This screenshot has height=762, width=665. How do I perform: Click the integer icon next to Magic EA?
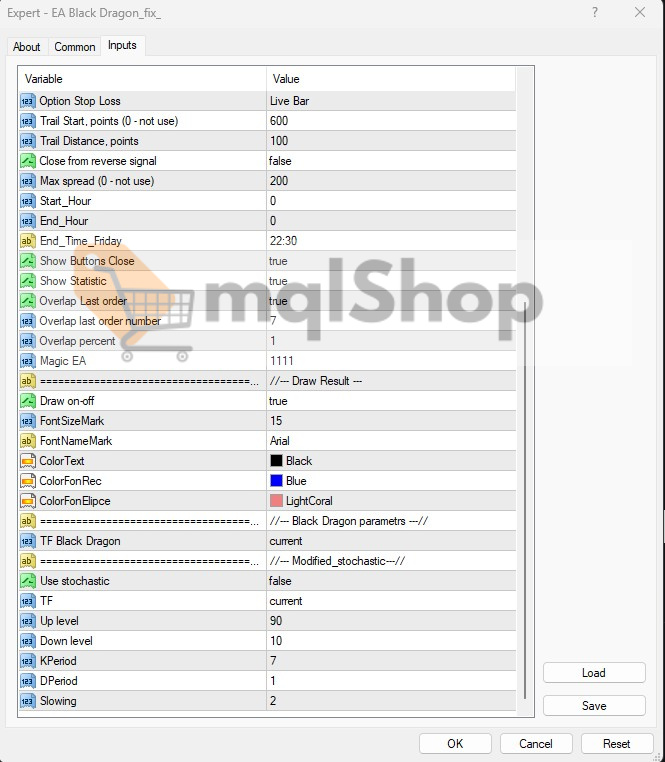point(28,361)
